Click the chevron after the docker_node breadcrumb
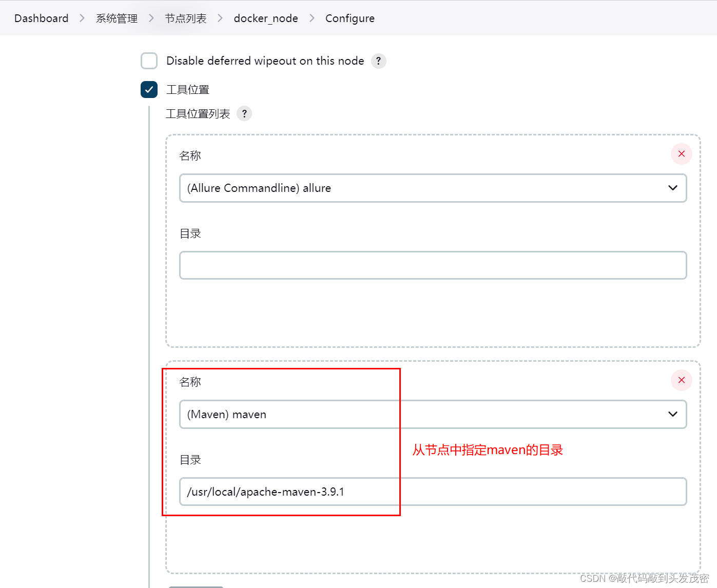The image size is (717, 588). click(x=312, y=18)
